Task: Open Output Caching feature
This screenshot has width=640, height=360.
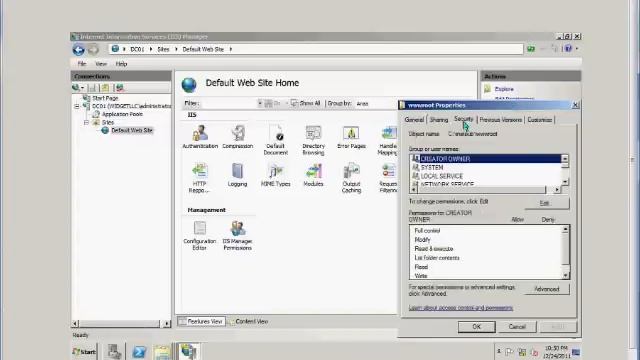Action: click(351, 178)
